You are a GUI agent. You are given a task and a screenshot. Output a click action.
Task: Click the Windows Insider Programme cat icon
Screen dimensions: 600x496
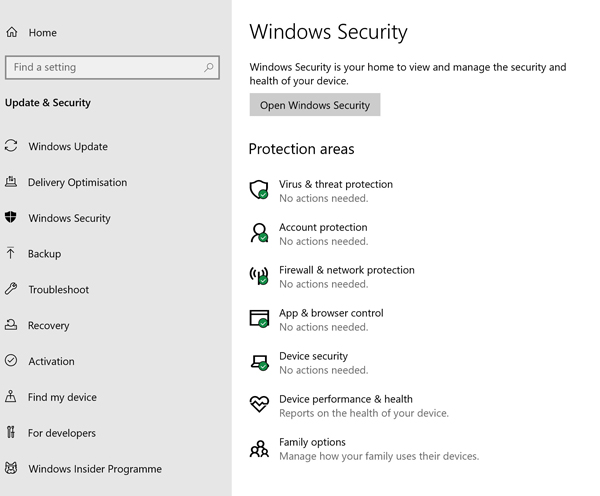[x=11, y=468]
